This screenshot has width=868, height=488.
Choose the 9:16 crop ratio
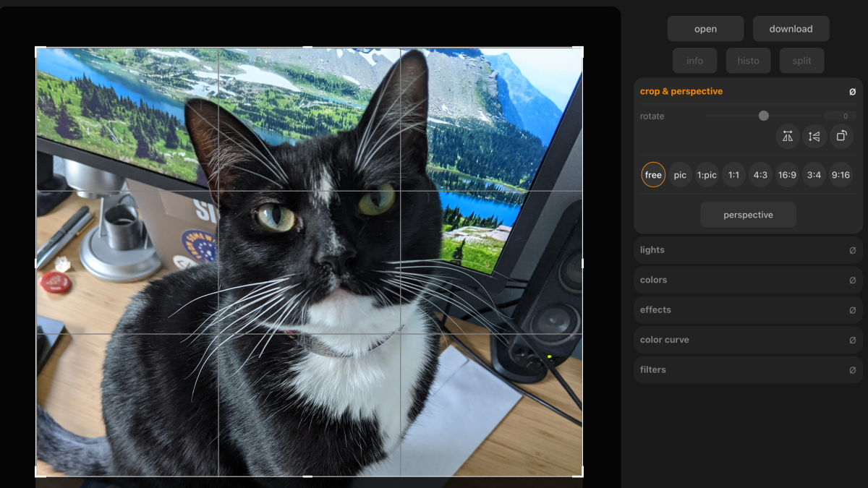click(841, 175)
